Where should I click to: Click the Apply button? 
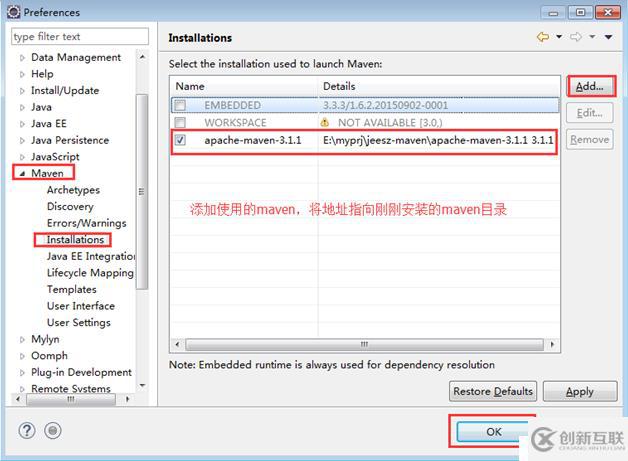pos(580,391)
